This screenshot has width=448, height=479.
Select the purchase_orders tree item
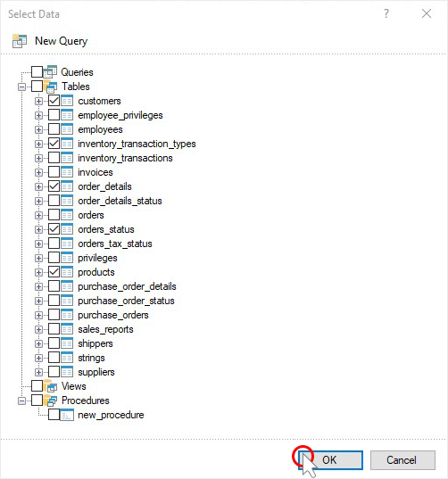pos(113,315)
